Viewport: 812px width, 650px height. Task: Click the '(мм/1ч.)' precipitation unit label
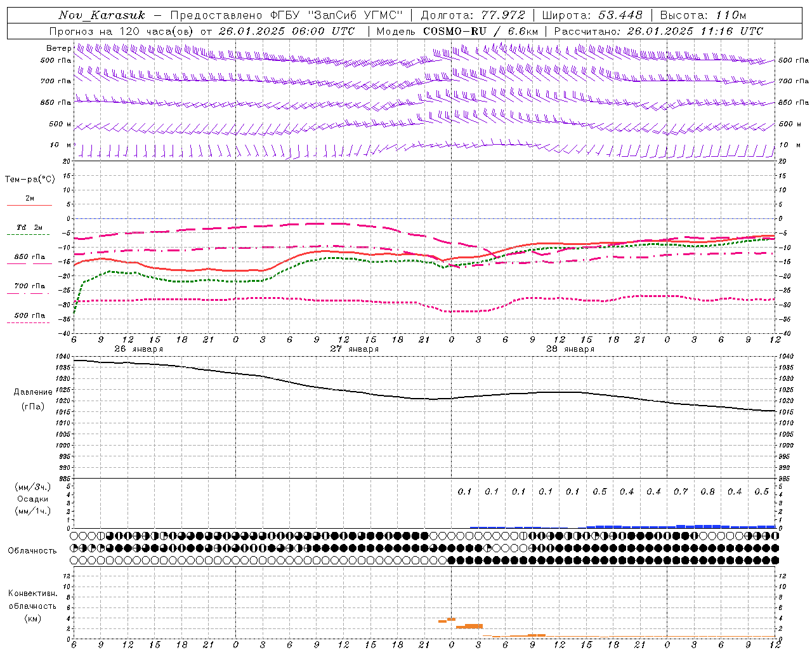click(33, 511)
